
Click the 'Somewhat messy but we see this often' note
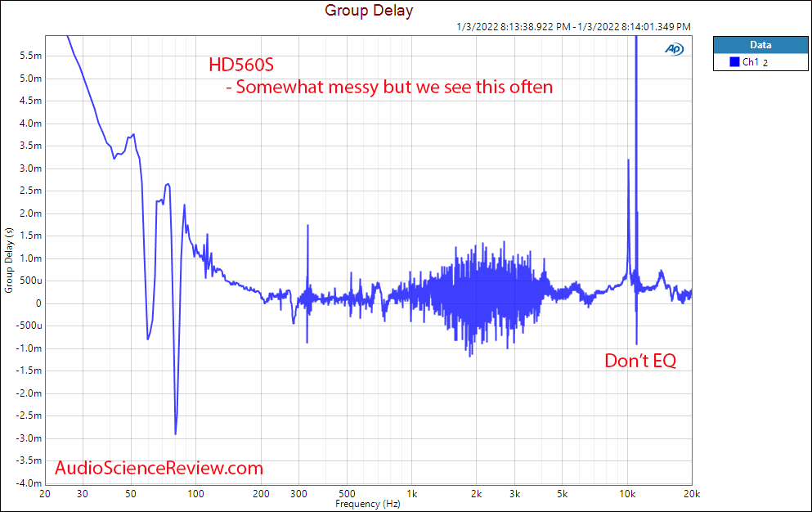tap(389, 87)
